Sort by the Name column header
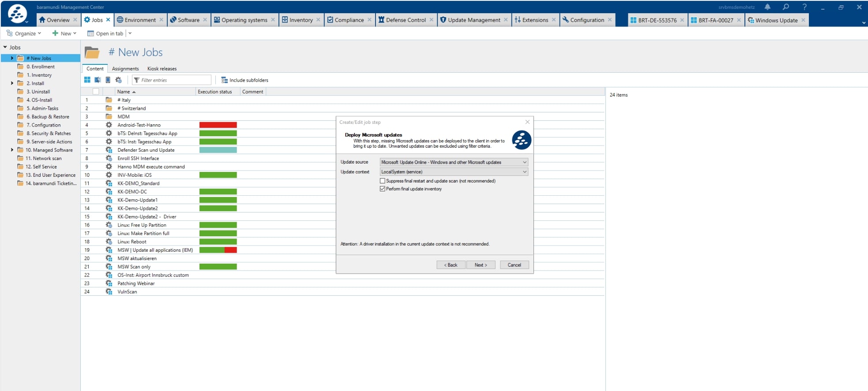This screenshot has height=391, width=868. click(154, 92)
